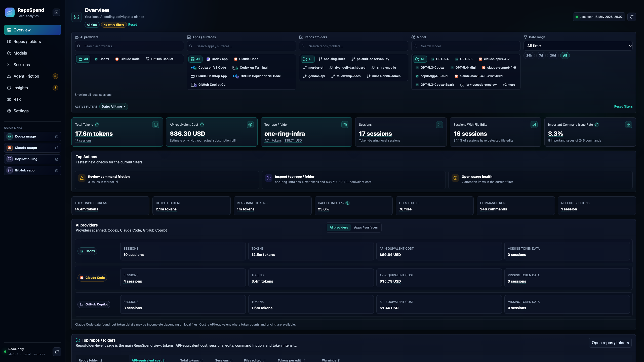644x362 pixels.
Task: Click the API-equivalent Cost info icon
Action: pos(202,125)
